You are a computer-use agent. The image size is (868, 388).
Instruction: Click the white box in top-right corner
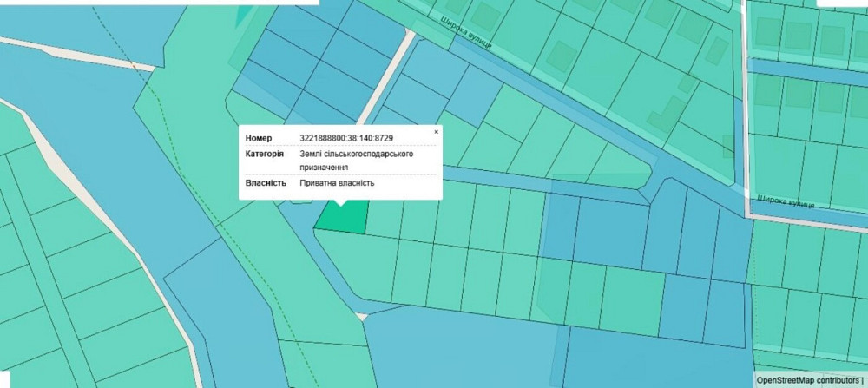pos(842,3)
